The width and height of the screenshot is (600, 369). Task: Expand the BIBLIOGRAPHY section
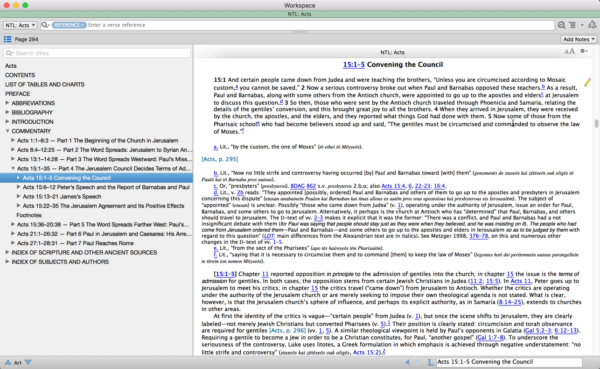(x=7, y=112)
